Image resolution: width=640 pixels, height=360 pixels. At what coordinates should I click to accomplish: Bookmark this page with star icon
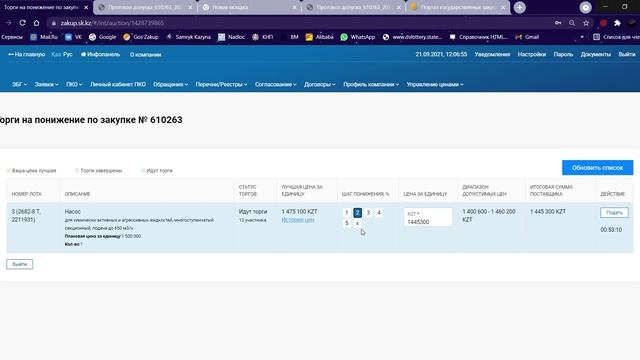pos(586,23)
